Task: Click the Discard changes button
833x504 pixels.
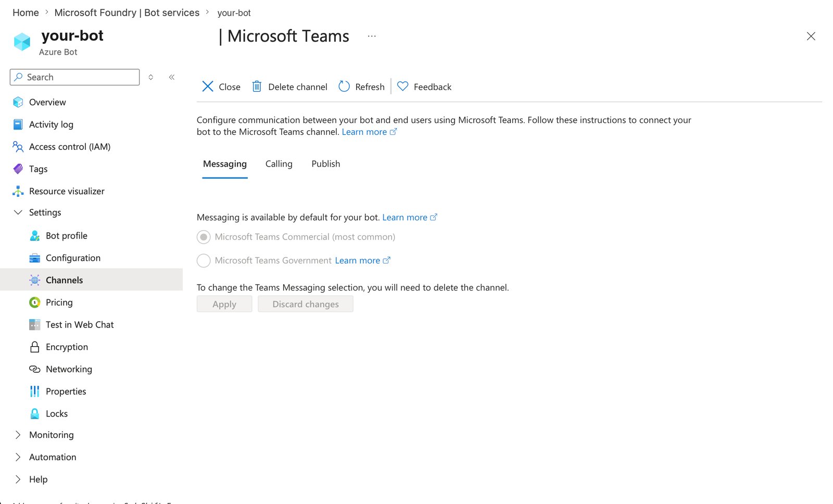Action: 306,304
